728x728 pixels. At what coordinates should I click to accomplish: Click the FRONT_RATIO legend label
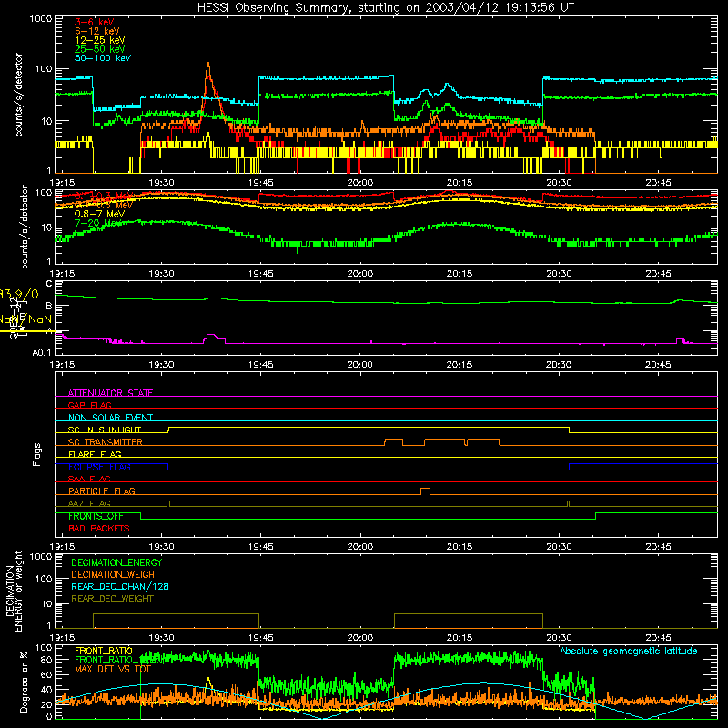[x=104, y=651]
